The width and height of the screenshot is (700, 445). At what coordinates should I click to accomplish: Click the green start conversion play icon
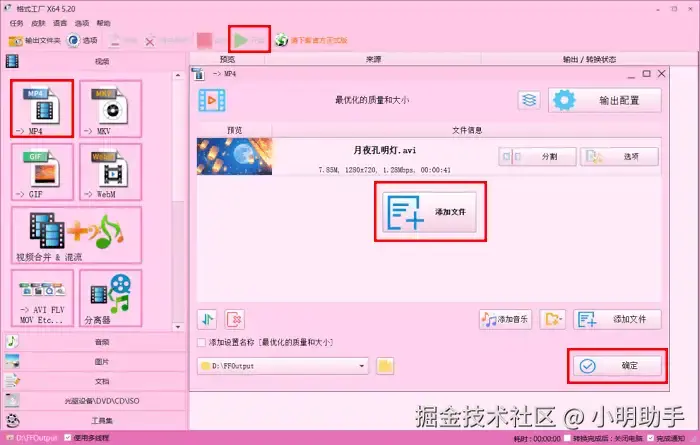point(241,40)
